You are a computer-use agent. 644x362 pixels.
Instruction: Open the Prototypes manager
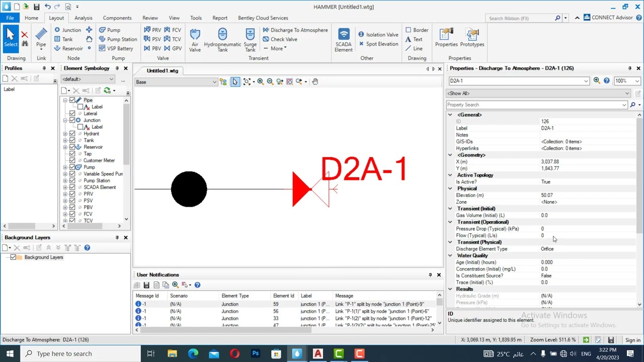pos(472,38)
